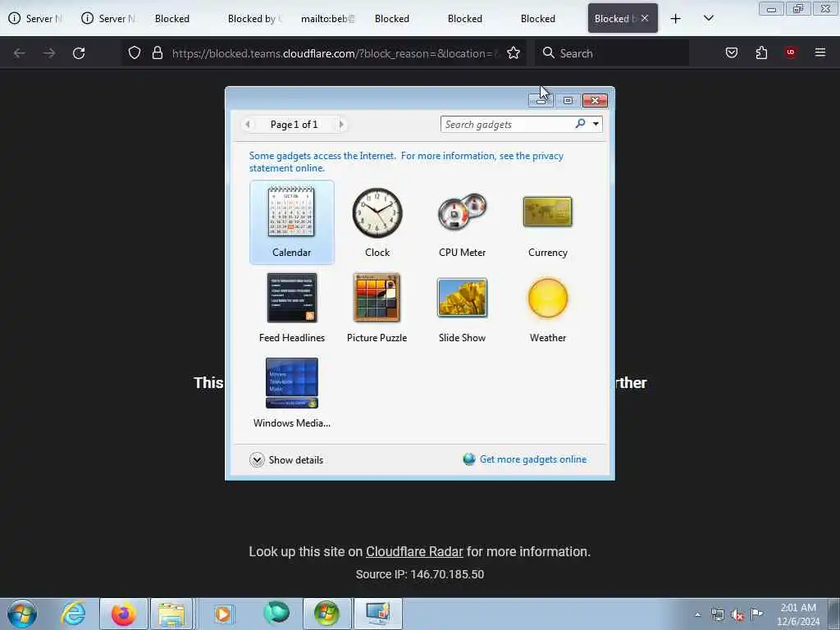840x630 pixels.
Task: Show site security padlock info
Action: pyautogui.click(x=157, y=53)
